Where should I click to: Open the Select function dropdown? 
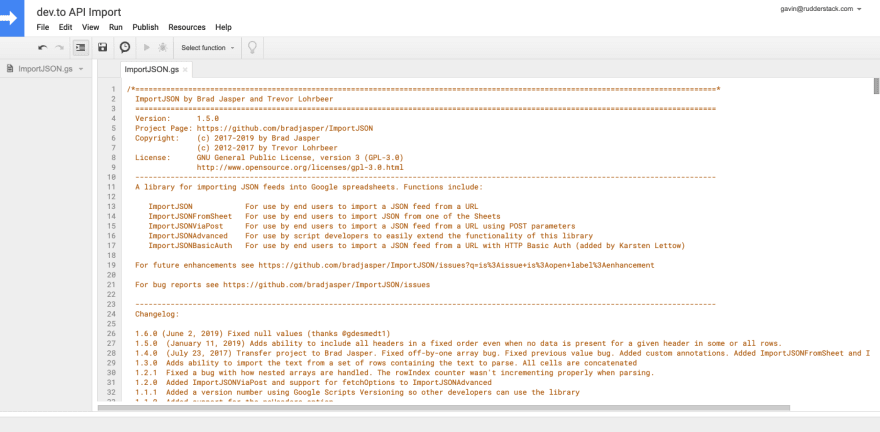207,48
